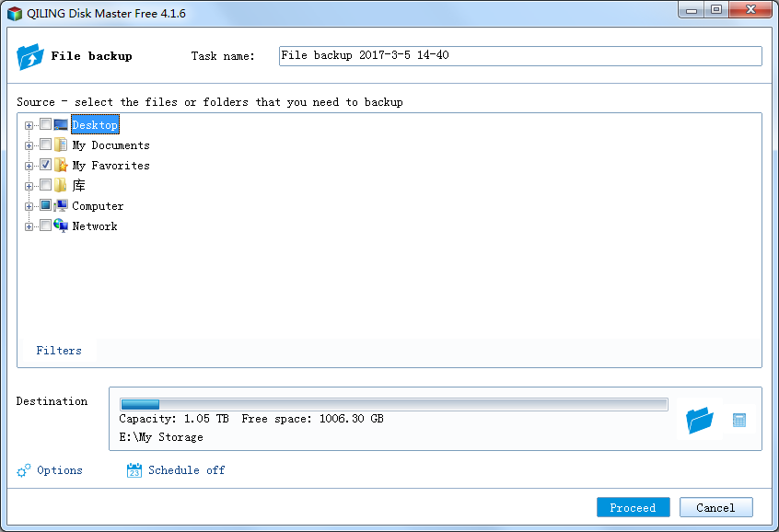Select My Favorites label
Viewport: 779px width, 532px height.
(110, 166)
